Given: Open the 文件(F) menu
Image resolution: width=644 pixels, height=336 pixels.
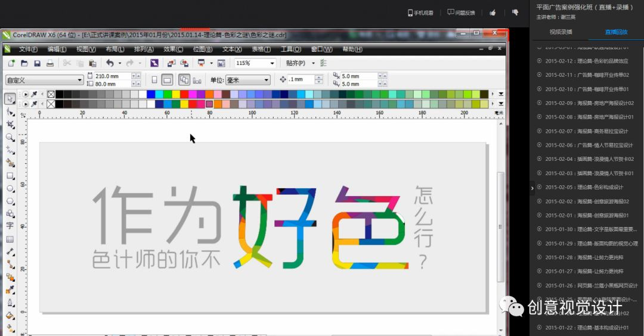Looking at the screenshot, I should click(28, 49).
